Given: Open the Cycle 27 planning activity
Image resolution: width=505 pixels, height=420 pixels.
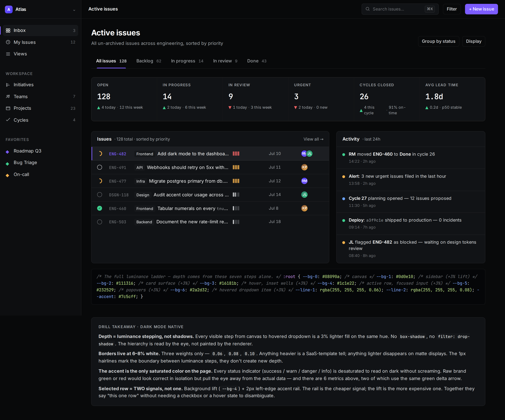Looking at the screenshot, I should (x=411, y=202).
